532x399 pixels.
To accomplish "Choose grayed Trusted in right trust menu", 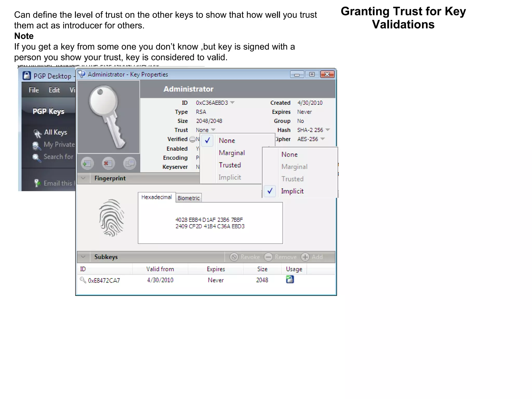I will [x=300, y=179].
